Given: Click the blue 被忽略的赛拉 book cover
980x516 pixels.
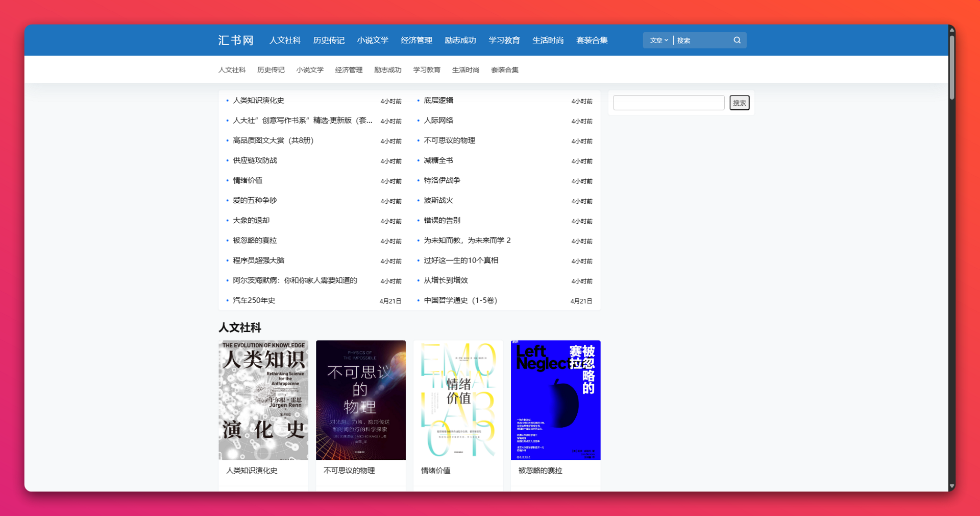Looking at the screenshot, I should click(x=555, y=400).
